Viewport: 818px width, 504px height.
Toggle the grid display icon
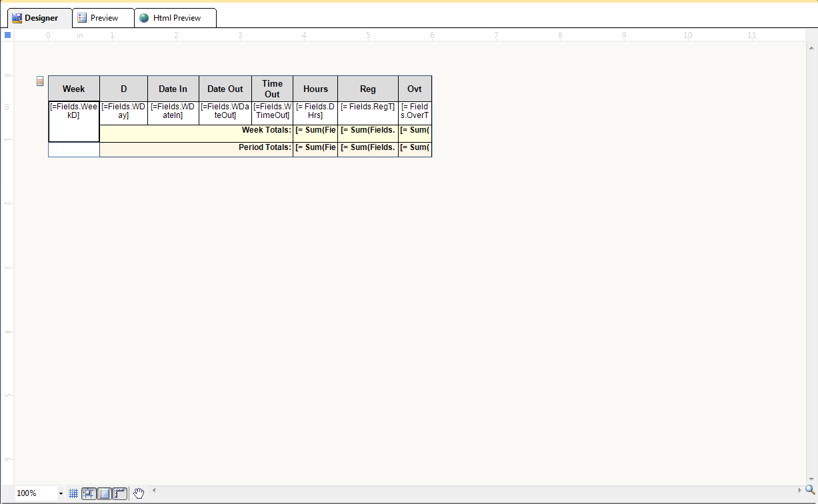pyautogui.click(x=73, y=493)
